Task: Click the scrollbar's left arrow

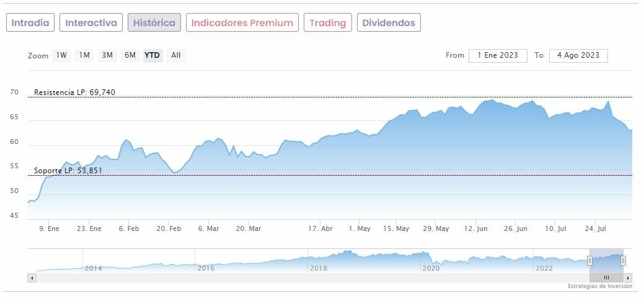Action: pos(32,278)
